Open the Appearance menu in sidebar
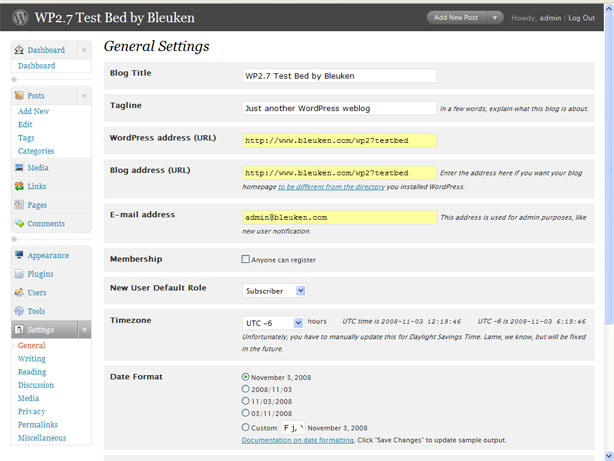 pyautogui.click(x=48, y=255)
